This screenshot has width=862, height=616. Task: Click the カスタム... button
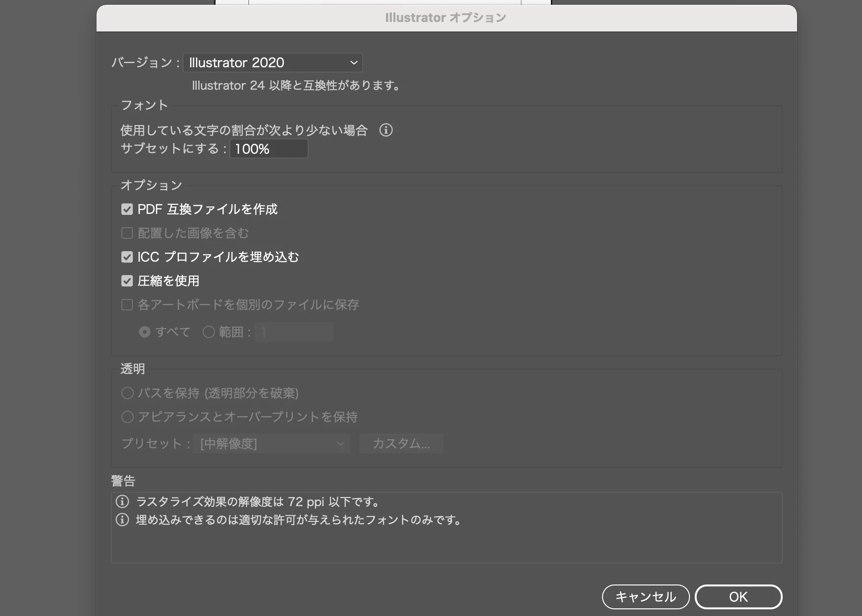click(x=401, y=444)
